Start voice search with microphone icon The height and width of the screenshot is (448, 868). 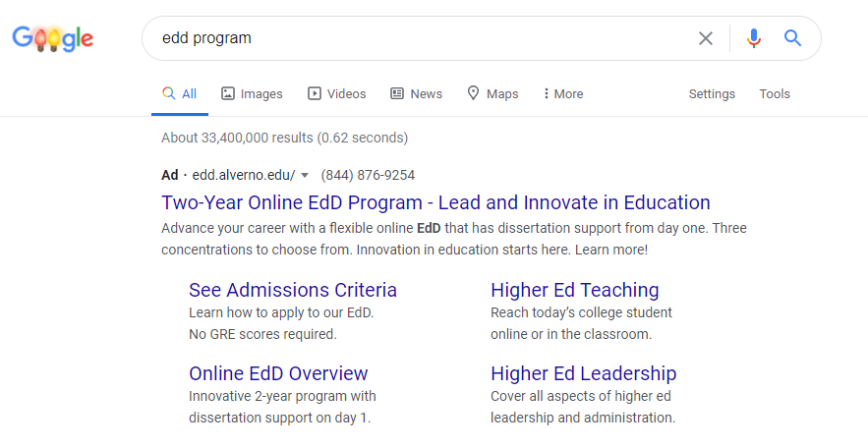753,38
